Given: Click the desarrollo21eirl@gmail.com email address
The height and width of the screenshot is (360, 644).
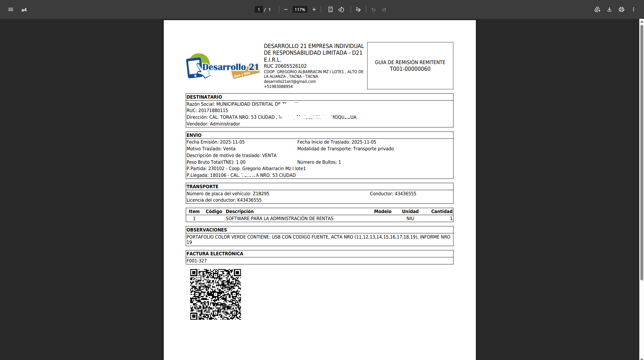Looking at the screenshot, I should [290, 82].
